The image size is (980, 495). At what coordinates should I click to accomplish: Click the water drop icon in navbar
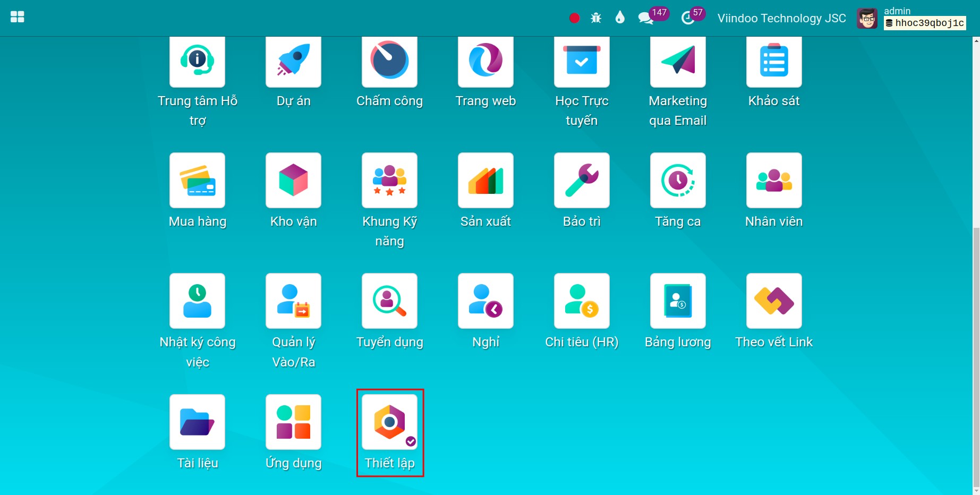point(620,18)
